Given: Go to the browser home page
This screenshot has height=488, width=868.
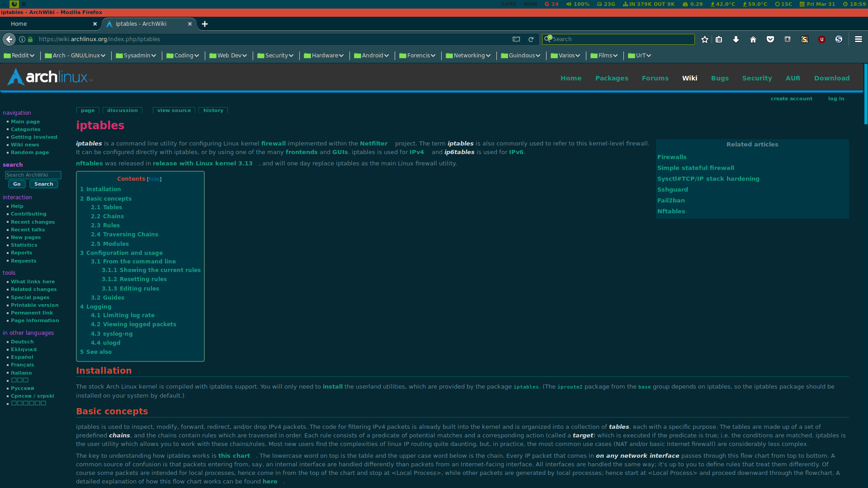Looking at the screenshot, I should coord(753,39).
